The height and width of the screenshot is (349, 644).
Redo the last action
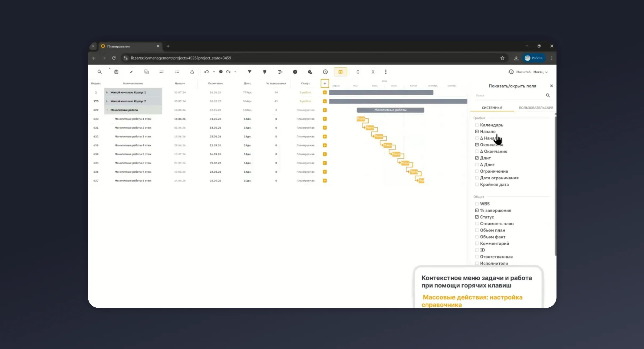[228, 72]
